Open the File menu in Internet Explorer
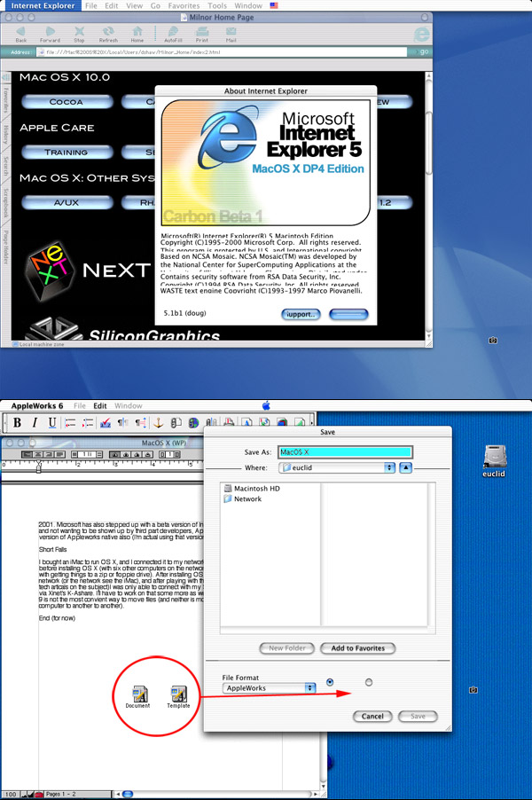 pos(91,5)
